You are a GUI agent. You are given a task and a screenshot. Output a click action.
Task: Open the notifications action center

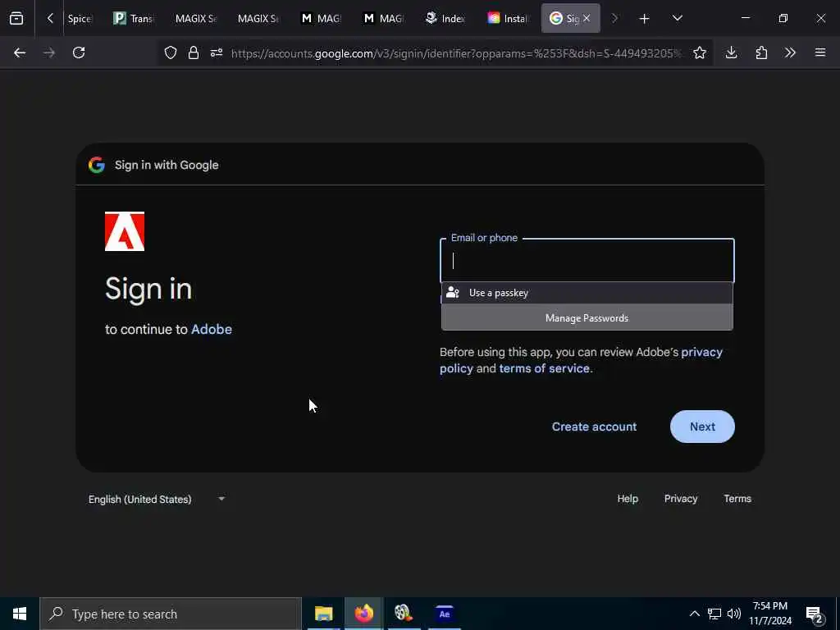[x=815, y=614]
